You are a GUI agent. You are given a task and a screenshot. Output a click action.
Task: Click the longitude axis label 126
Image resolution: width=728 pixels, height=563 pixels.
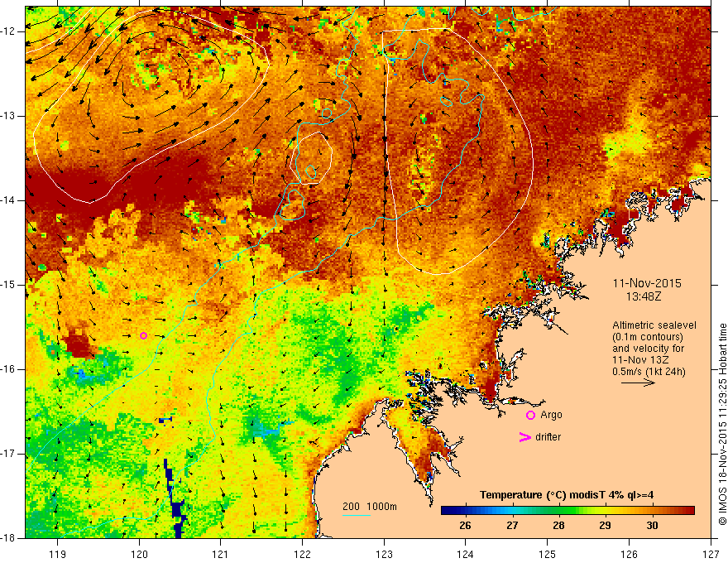click(x=629, y=554)
